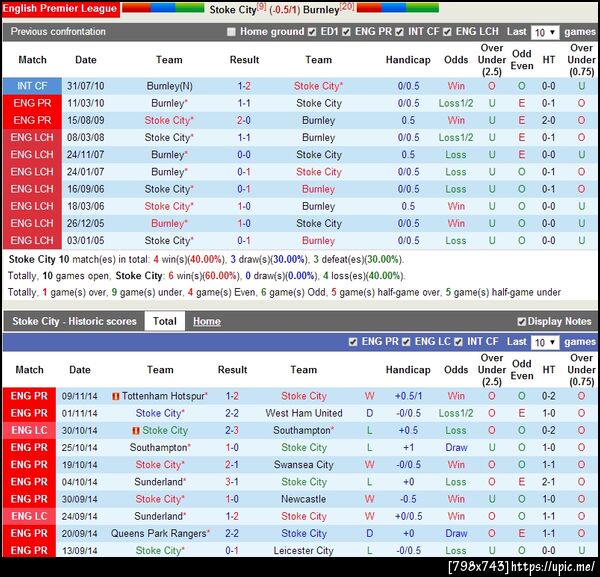Open Swansea City team link
Viewport: 600px width, 577px height.
click(304, 465)
